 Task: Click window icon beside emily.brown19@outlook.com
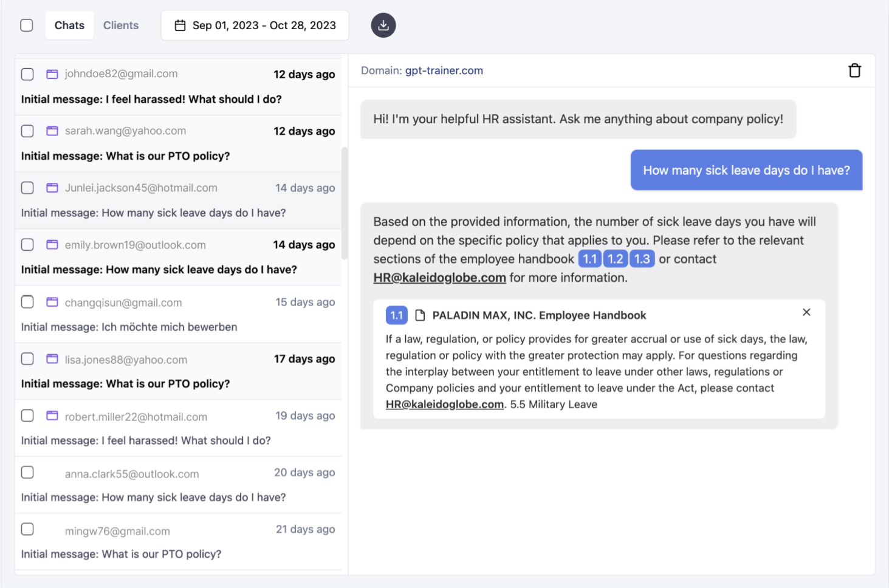pyautogui.click(x=52, y=245)
